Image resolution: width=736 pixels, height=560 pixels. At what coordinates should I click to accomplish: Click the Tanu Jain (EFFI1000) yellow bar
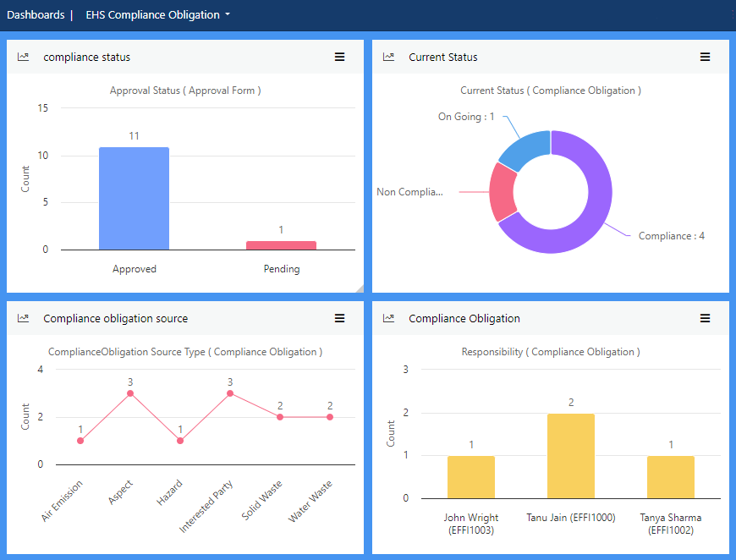[x=571, y=456]
